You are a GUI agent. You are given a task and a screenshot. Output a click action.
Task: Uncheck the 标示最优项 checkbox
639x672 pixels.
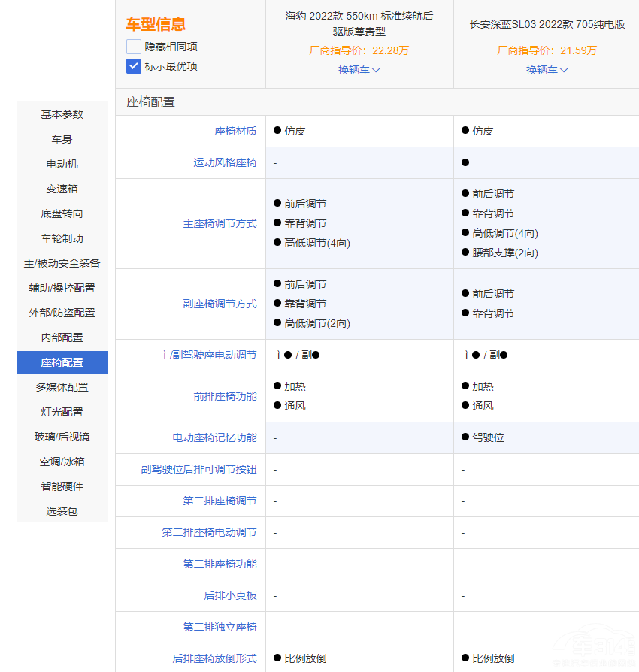coord(134,66)
